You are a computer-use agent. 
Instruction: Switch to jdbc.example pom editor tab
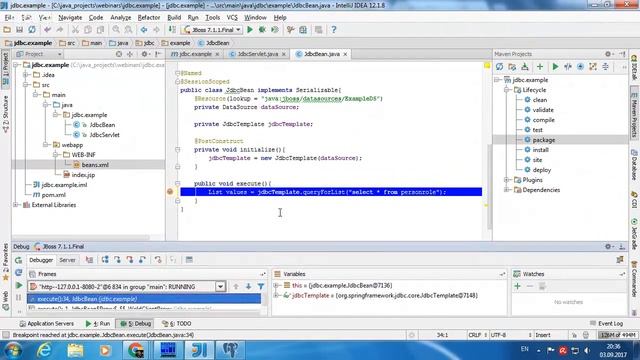coord(195,54)
